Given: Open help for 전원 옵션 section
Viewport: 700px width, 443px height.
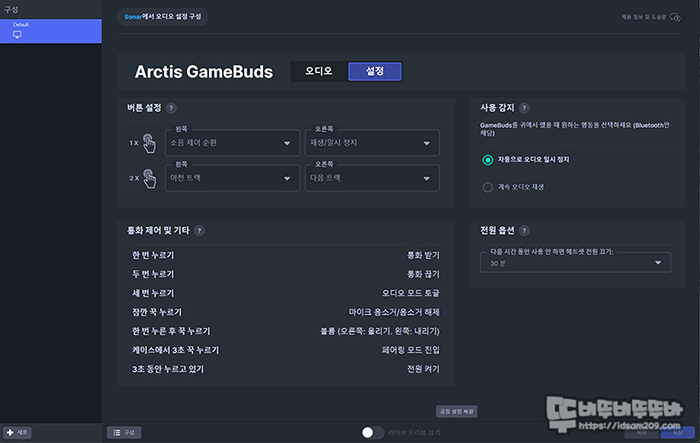Looking at the screenshot, I should pos(525,231).
